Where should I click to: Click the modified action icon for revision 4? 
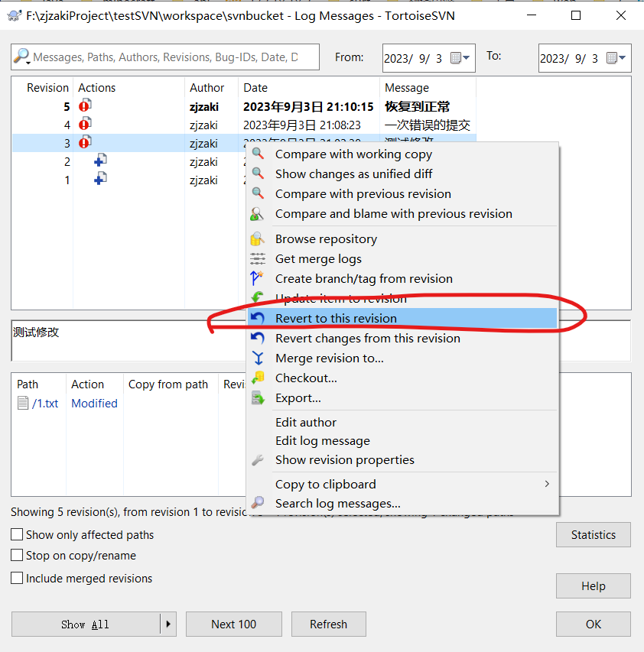(x=86, y=124)
